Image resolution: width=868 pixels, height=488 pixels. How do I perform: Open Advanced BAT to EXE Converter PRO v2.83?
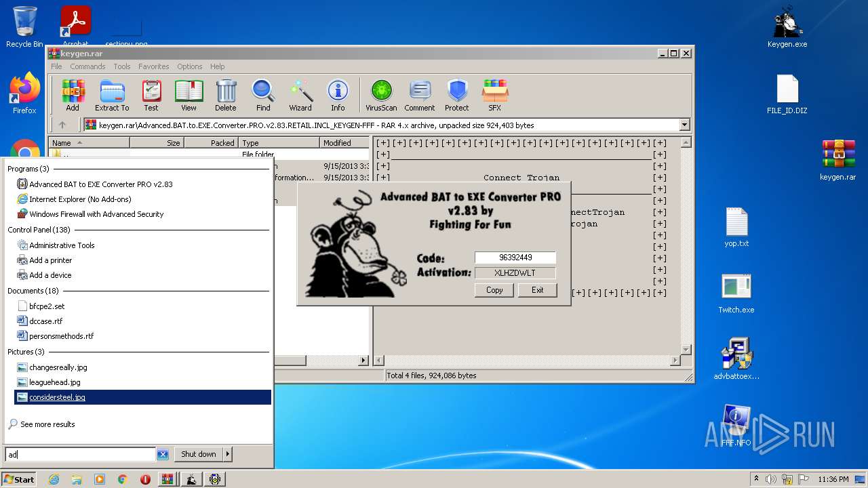(100, 184)
